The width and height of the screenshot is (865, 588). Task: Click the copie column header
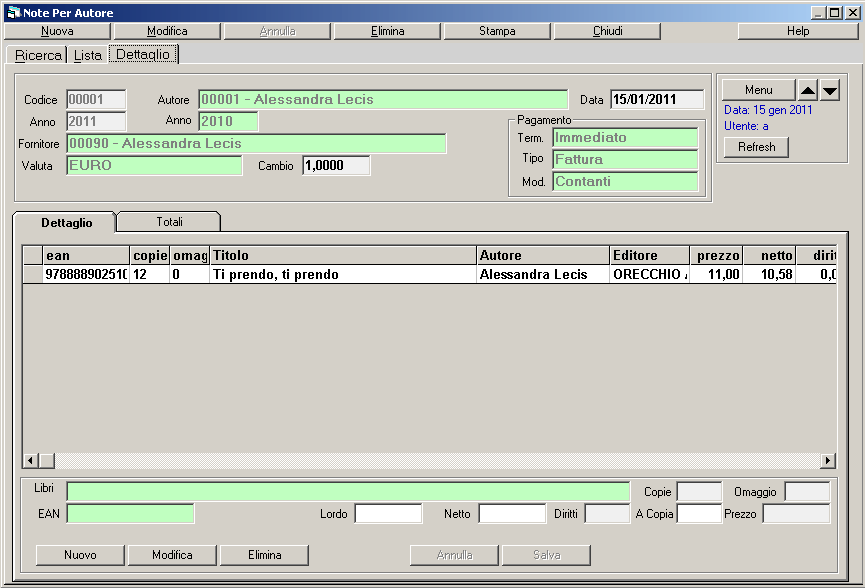[149, 255]
